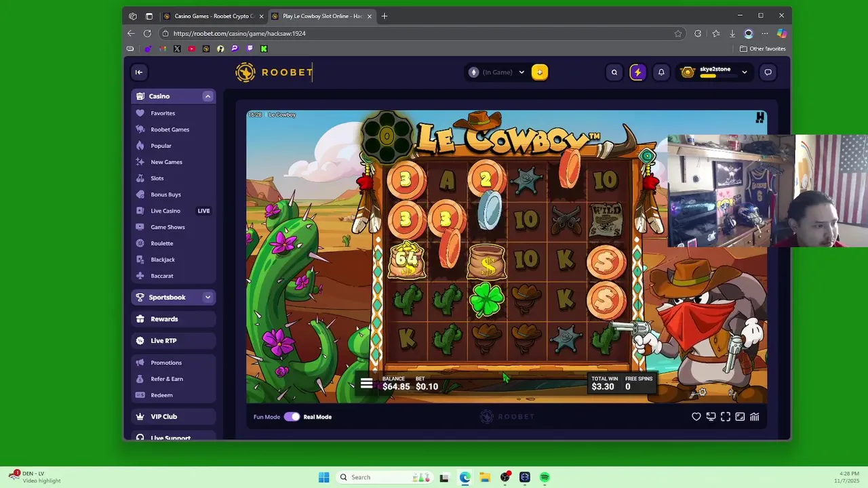Screen dimensions: 868x488
Task: Open the wallet deposit plus button
Action: pos(540,72)
